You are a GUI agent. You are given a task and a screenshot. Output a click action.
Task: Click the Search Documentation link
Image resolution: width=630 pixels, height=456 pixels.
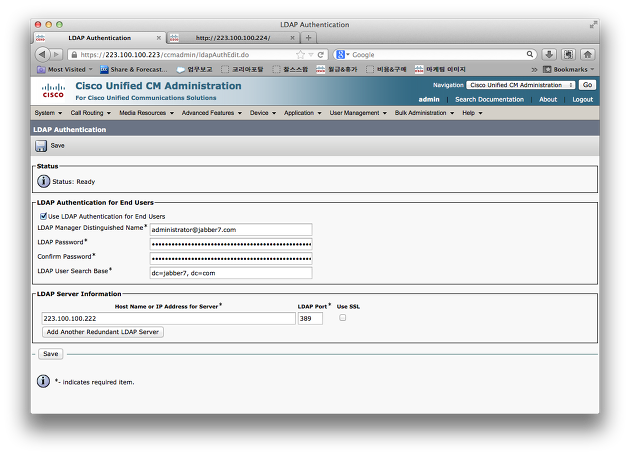[489, 99]
